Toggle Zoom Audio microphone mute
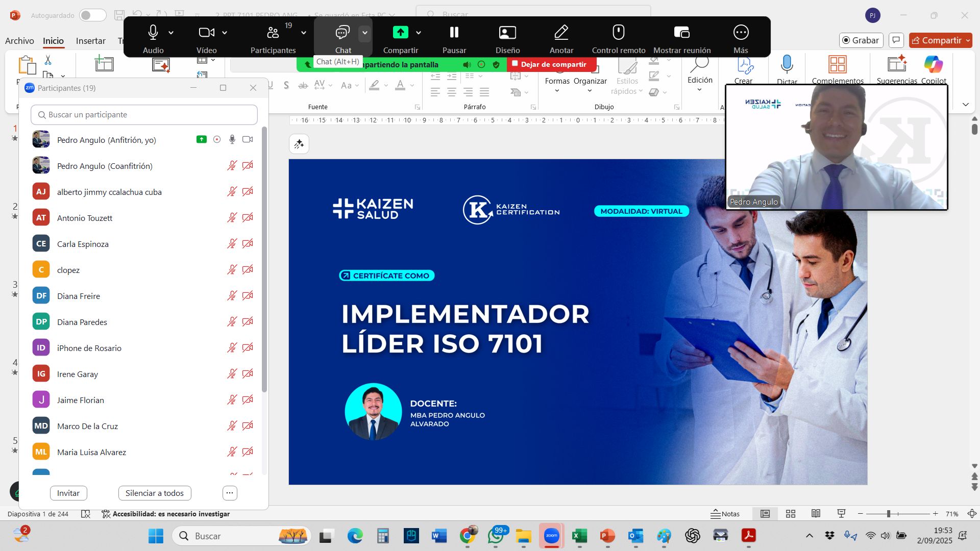 153,33
